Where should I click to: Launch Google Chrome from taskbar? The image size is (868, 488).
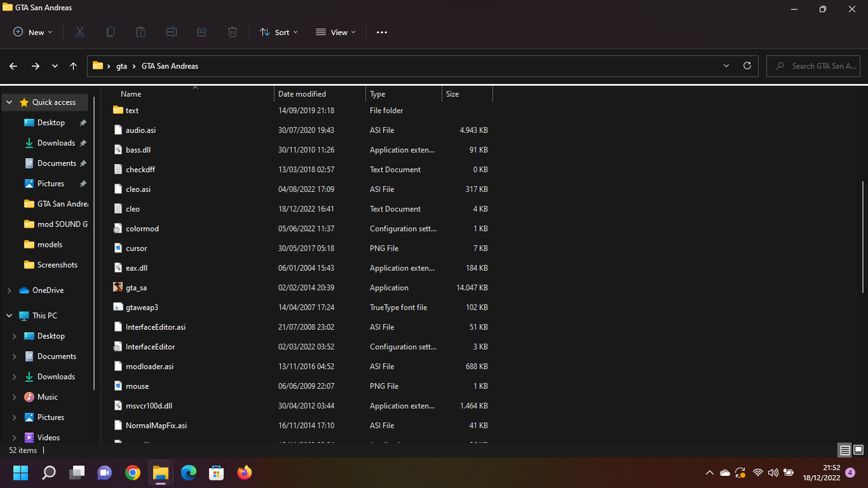pyautogui.click(x=133, y=472)
